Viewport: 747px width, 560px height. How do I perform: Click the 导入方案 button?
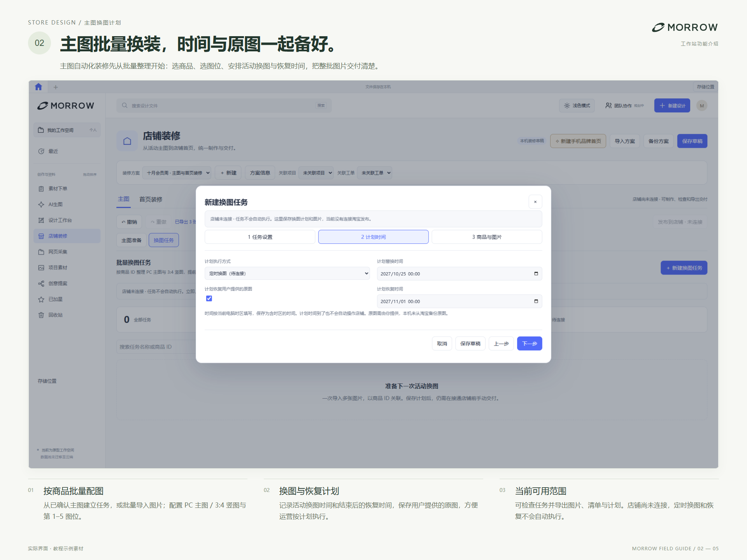pyautogui.click(x=625, y=141)
